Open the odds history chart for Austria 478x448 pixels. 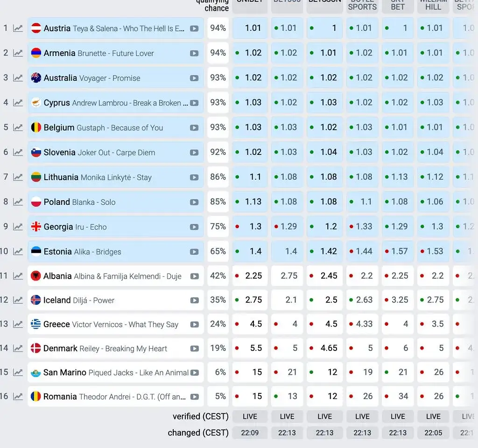click(x=18, y=28)
